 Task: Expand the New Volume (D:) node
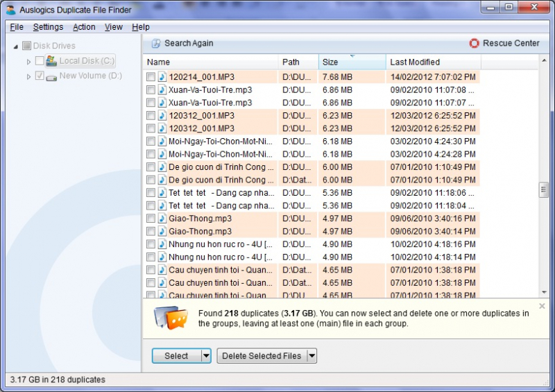[x=28, y=76]
